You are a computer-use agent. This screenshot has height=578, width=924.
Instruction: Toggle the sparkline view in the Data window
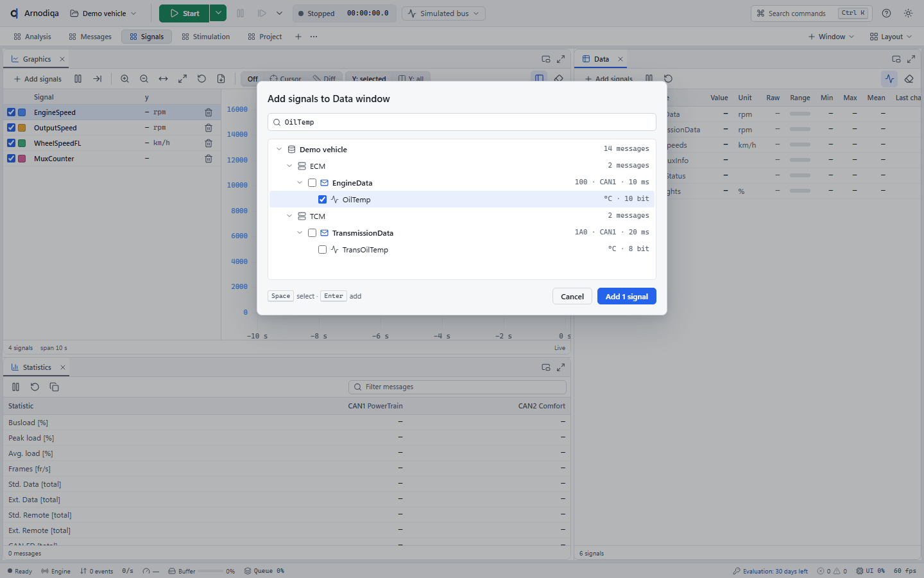click(x=889, y=79)
